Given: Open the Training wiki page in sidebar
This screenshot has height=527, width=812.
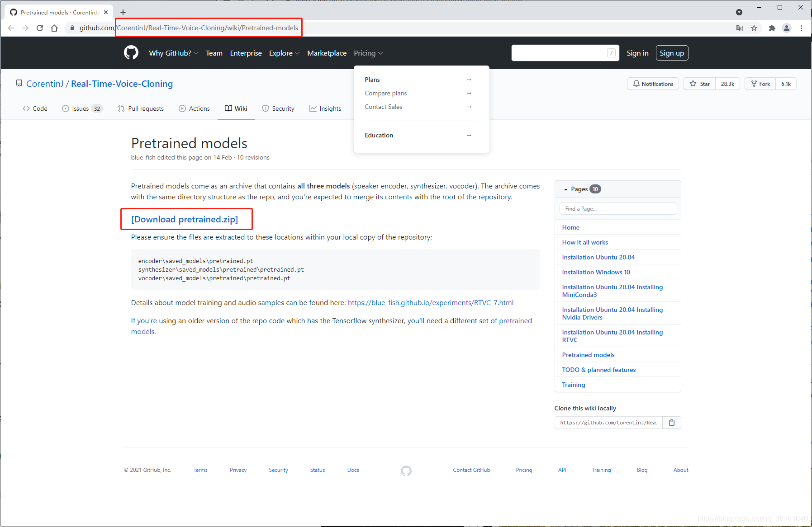Looking at the screenshot, I should [573, 385].
